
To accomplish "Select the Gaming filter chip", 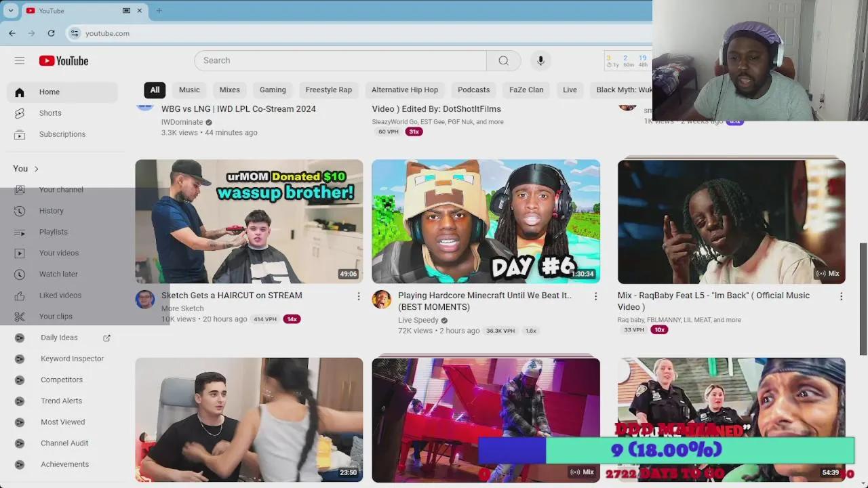I will [x=273, y=89].
